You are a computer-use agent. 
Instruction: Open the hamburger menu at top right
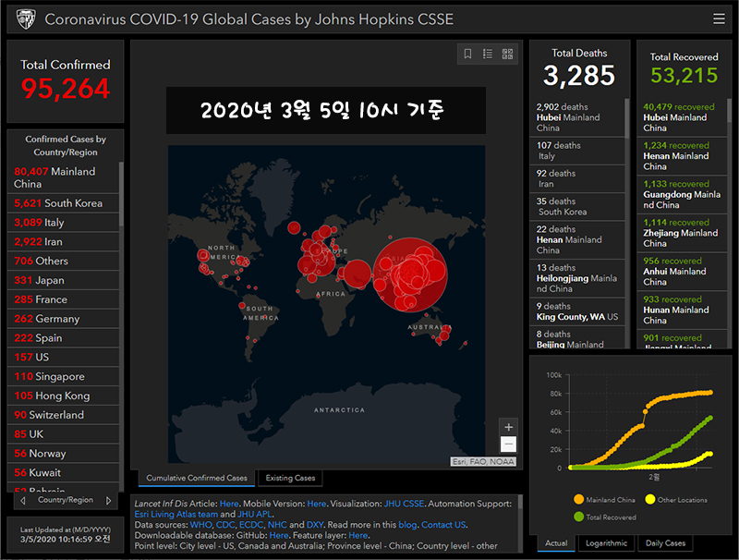pos(719,18)
